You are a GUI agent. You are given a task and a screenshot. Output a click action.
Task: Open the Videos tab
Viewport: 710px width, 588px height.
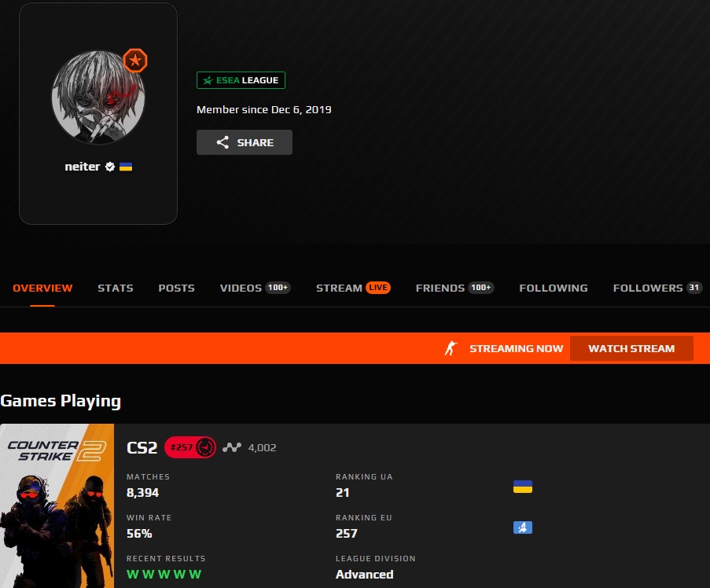click(255, 288)
